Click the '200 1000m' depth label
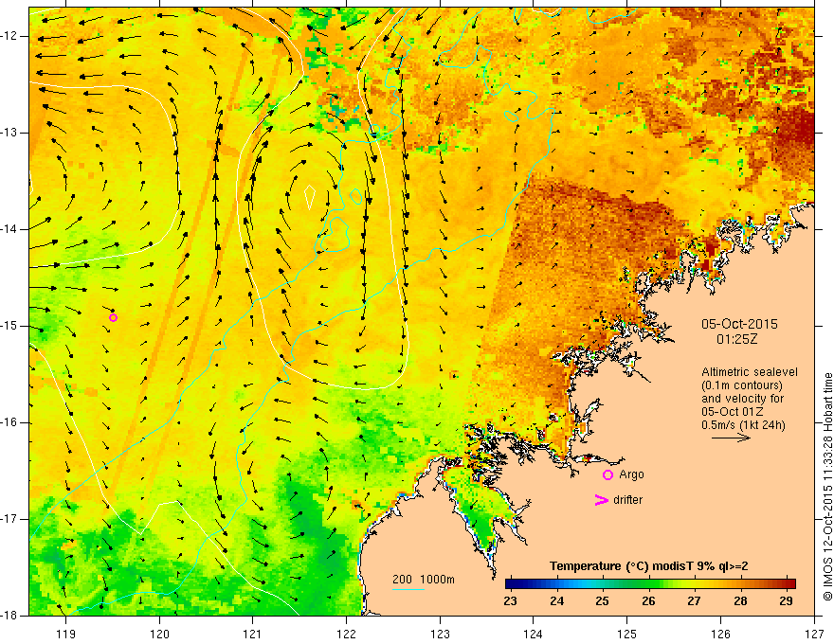This screenshot has width=834, height=644. tap(424, 580)
